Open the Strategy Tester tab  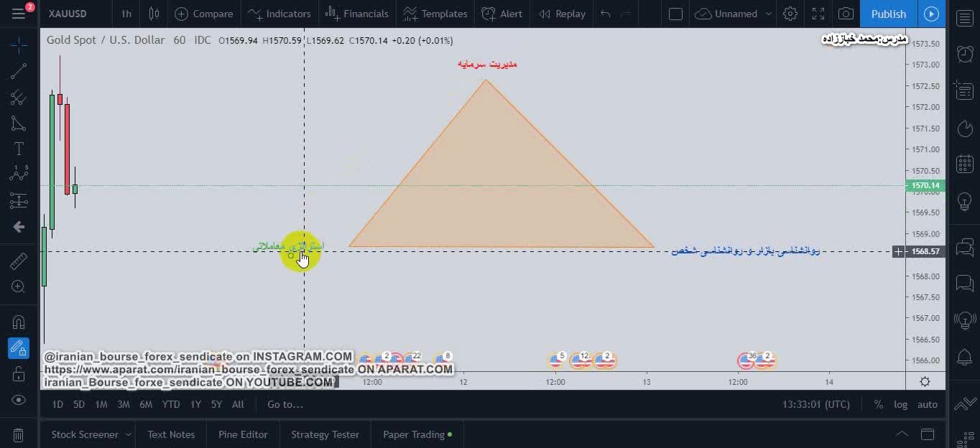pos(325,434)
